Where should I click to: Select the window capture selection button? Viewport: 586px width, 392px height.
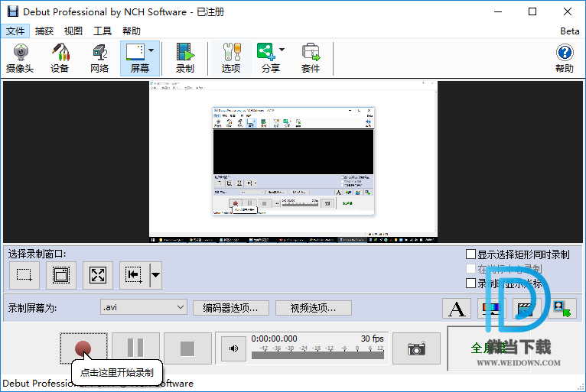click(x=61, y=275)
